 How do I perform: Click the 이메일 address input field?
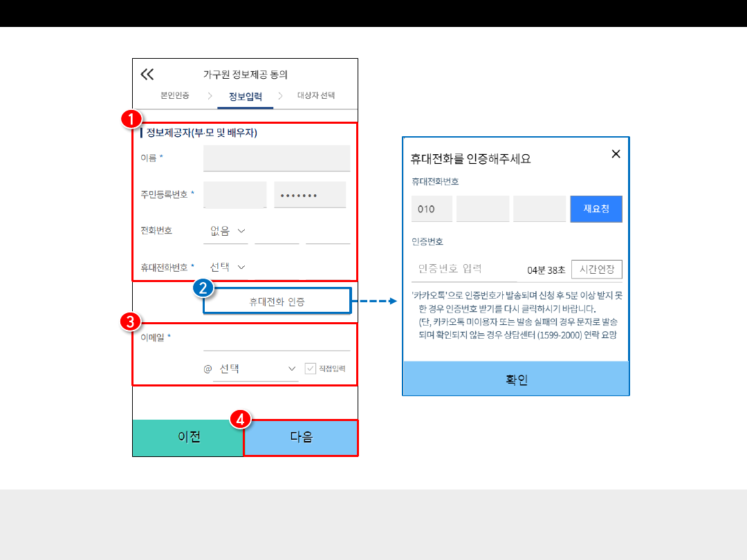pyautogui.click(x=277, y=339)
